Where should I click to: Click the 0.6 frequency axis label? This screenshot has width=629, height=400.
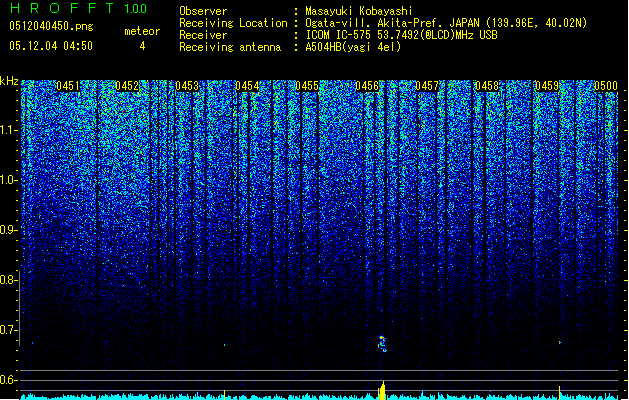pos(8,380)
